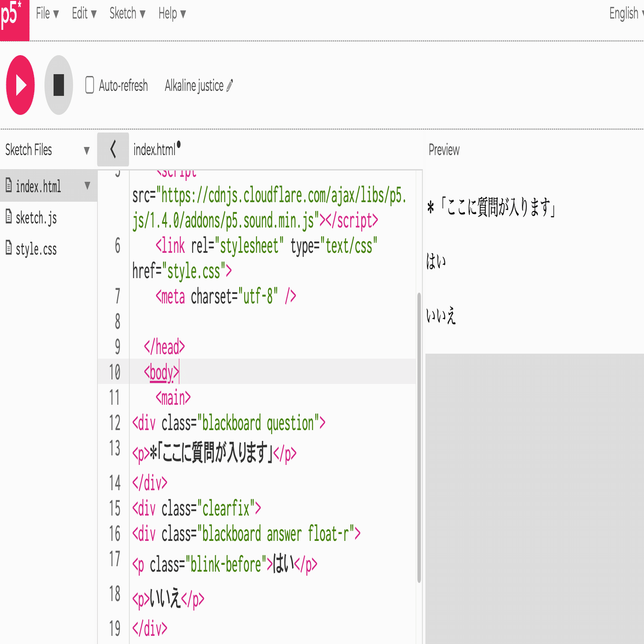The width and height of the screenshot is (644, 644).
Task: Click the 'いいえ' paragraph on line 18
Action: pos(168,599)
